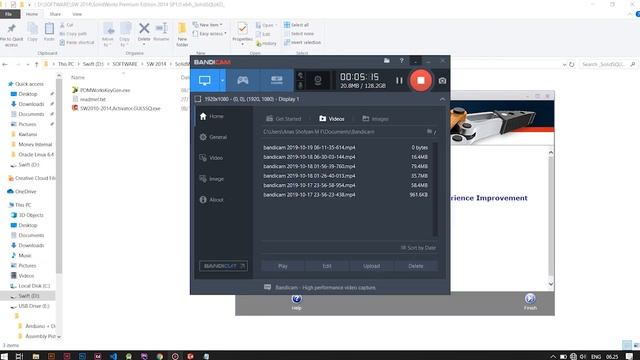The image size is (640, 360).
Task: Open the Sort by Date option
Action: click(x=418, y=248)
